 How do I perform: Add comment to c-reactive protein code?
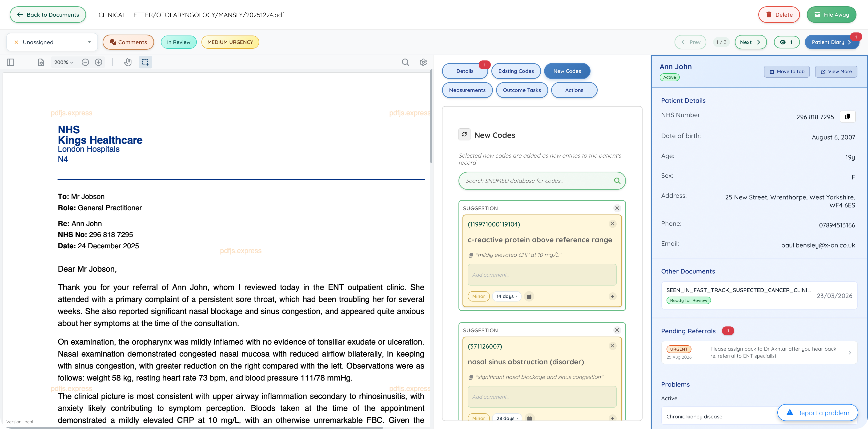(x=542, y=275)
